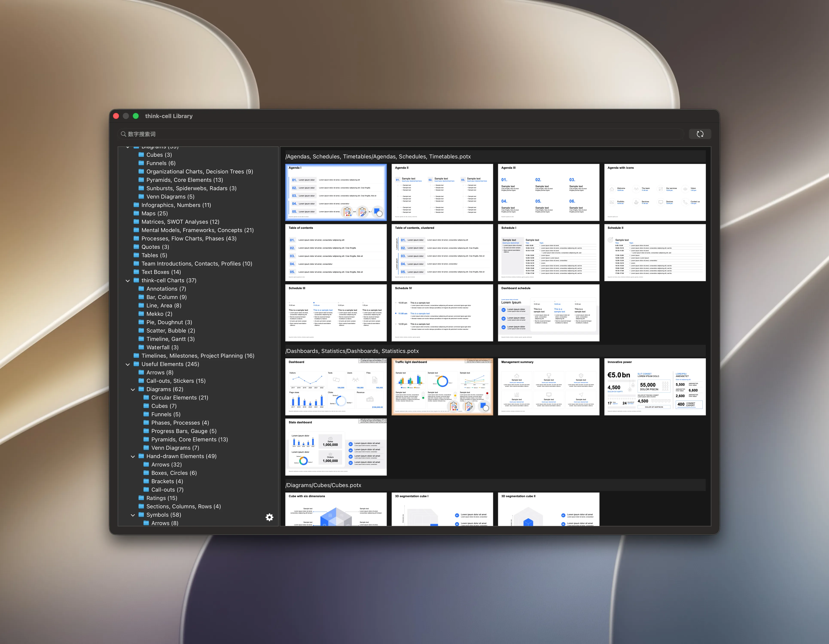Click folder icon beside Ratings (15)
Screen dimensions: 829x644
[x=141, y=498]
